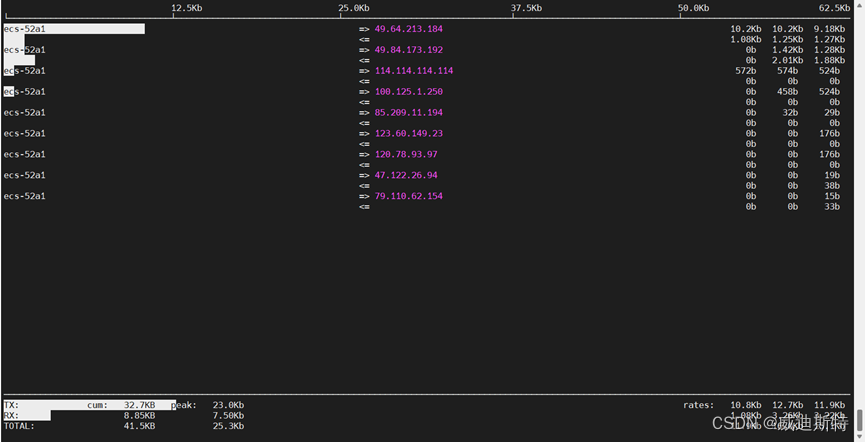Screen dimensions: 865x442
Task: Select the 12.5Kb scale label
Action: (x=186, y=8)
